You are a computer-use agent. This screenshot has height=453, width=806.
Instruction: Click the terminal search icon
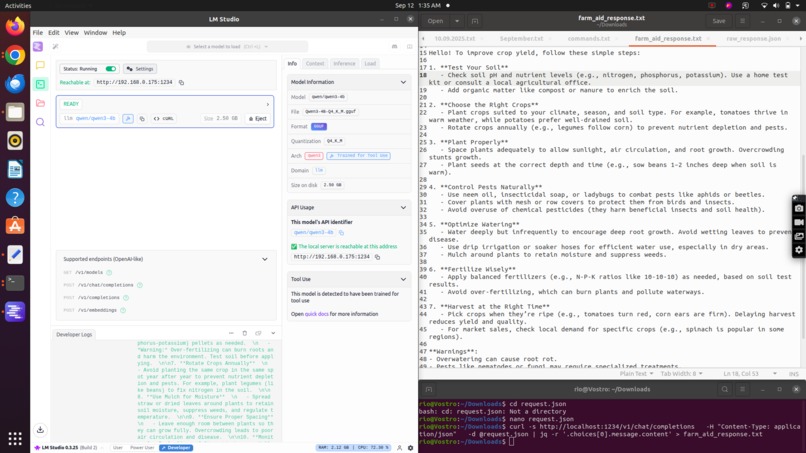click(x=725, y=389)
